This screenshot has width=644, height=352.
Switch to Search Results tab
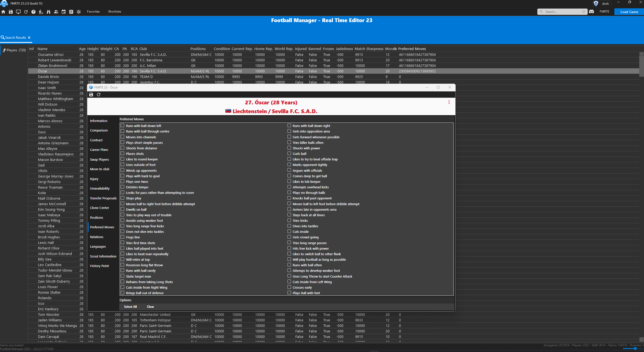(x=16, y=37)
